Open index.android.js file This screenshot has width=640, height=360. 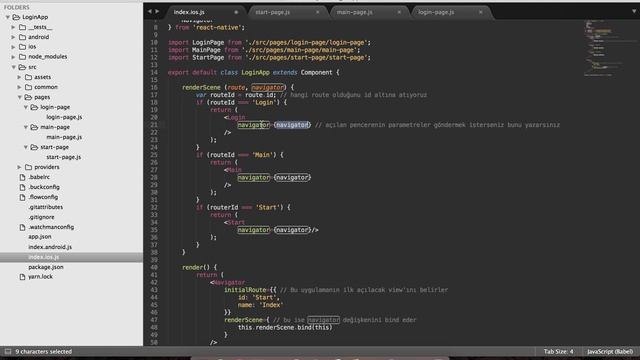(50, 247)
